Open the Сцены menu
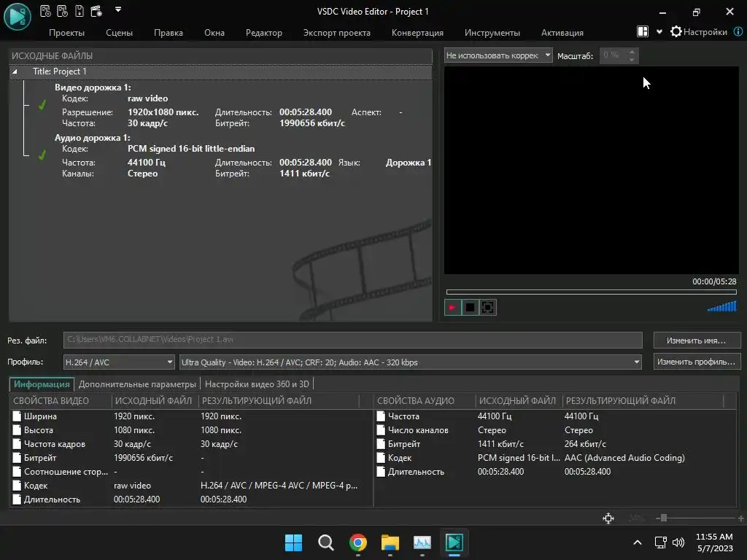 tap(119, 32)
